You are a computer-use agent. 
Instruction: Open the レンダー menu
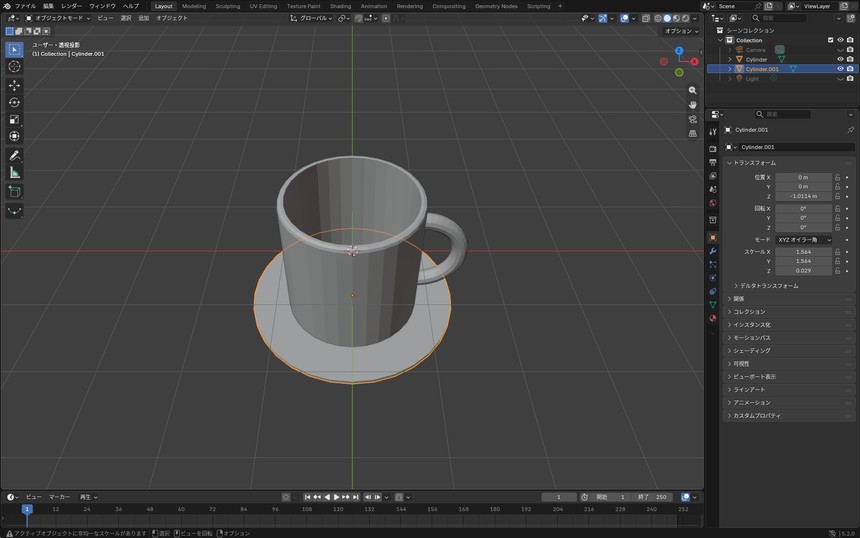pos(71,6)
